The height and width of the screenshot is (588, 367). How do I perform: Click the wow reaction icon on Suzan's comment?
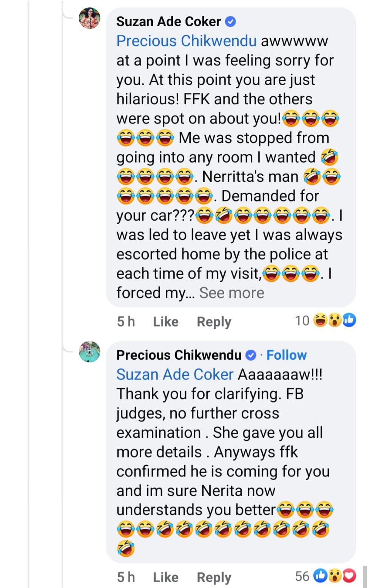(335, 321)
